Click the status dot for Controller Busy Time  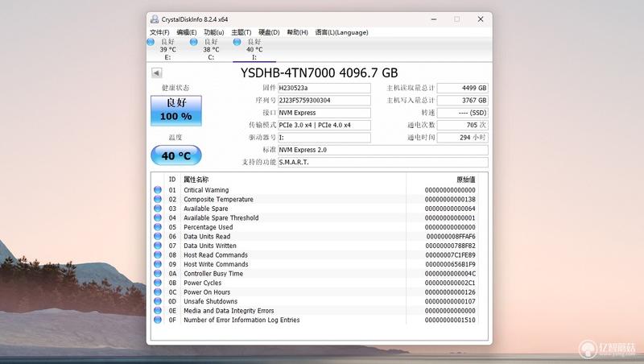pyautogui.click(x=158, y=274)
